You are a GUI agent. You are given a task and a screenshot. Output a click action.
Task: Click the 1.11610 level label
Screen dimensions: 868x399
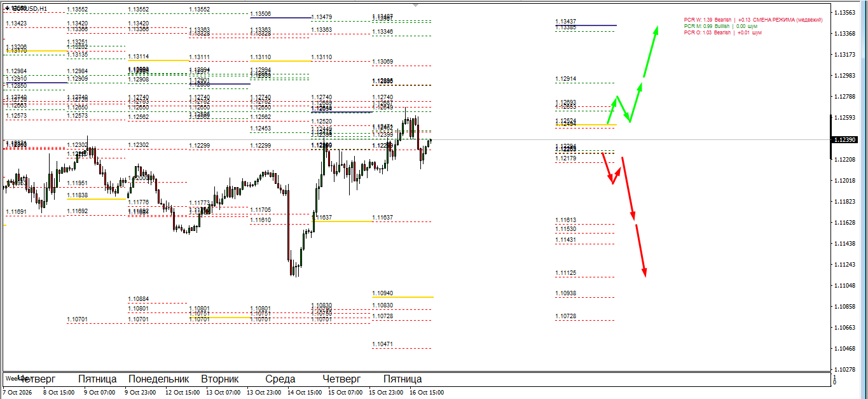click(260, 220)
